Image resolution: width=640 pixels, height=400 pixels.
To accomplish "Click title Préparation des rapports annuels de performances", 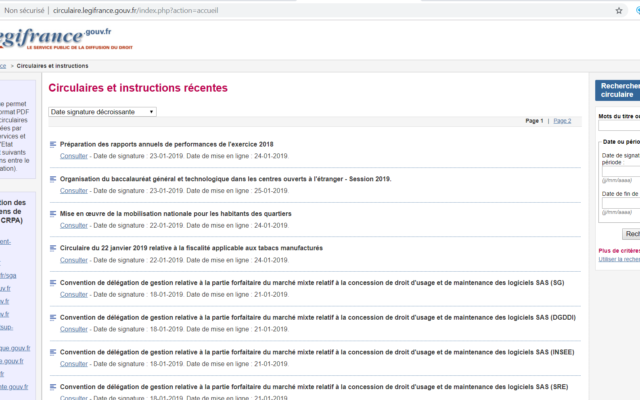I will (167, 144).
